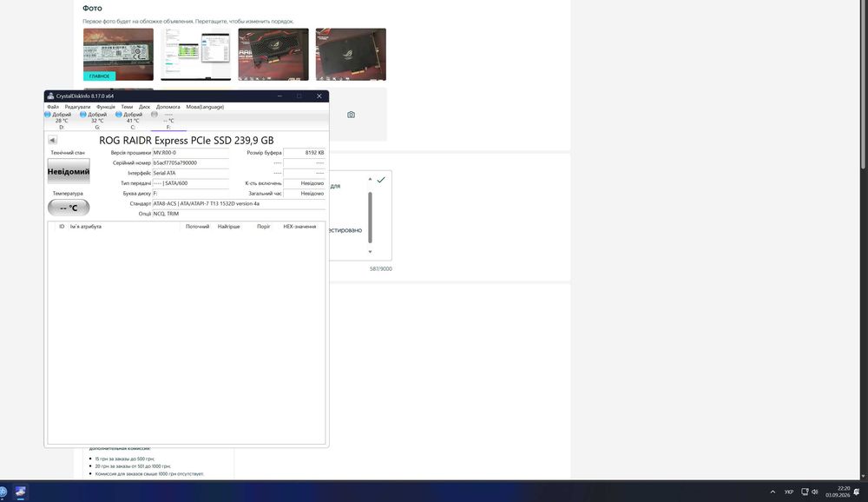This screenshot has height=502, width=868.
Task: Click firmware version field MV.R00-0
Action: 190,153
